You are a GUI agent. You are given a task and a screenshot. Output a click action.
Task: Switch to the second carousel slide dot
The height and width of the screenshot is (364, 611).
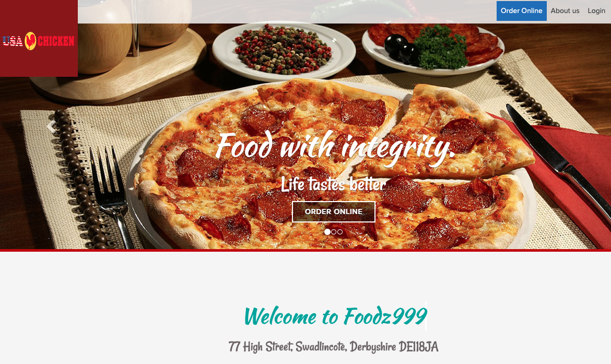point(334,232)
